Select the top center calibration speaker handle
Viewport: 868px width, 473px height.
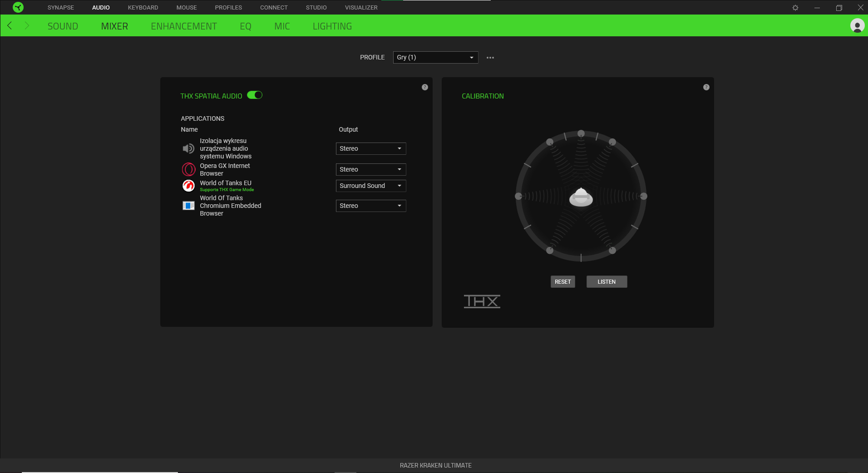(x=581, y=133)
